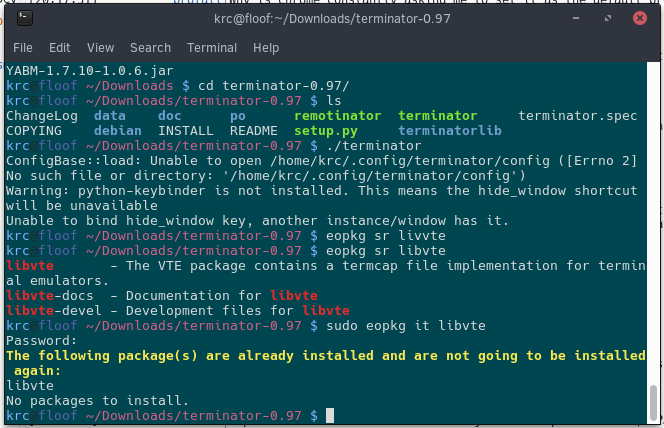Image resolution: width=664 pixels, height=428 pixels.
Task: Click 'terminator.spec' file name
Action: coord(578,116)
